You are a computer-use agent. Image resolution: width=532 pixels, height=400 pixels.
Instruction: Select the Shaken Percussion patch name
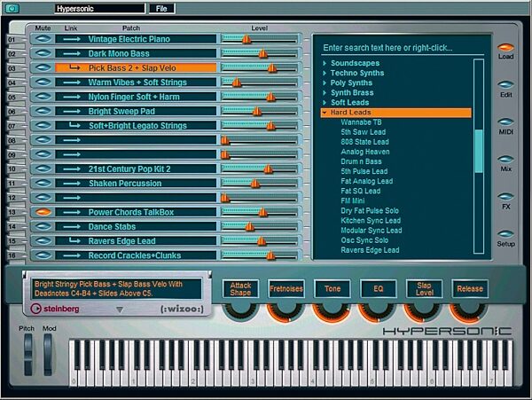[x=125, y=184]
